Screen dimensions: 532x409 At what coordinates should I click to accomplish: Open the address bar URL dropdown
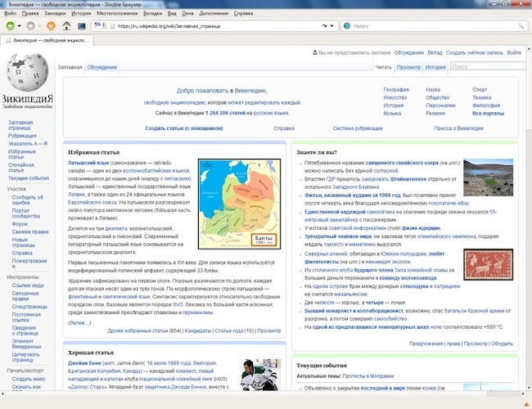click(x=331, y=26)
